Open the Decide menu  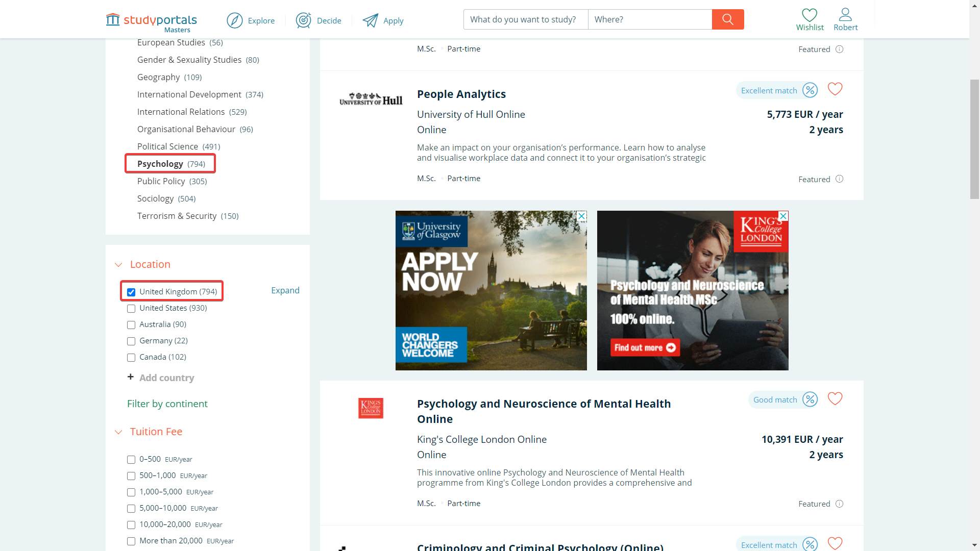click(329, 20)
